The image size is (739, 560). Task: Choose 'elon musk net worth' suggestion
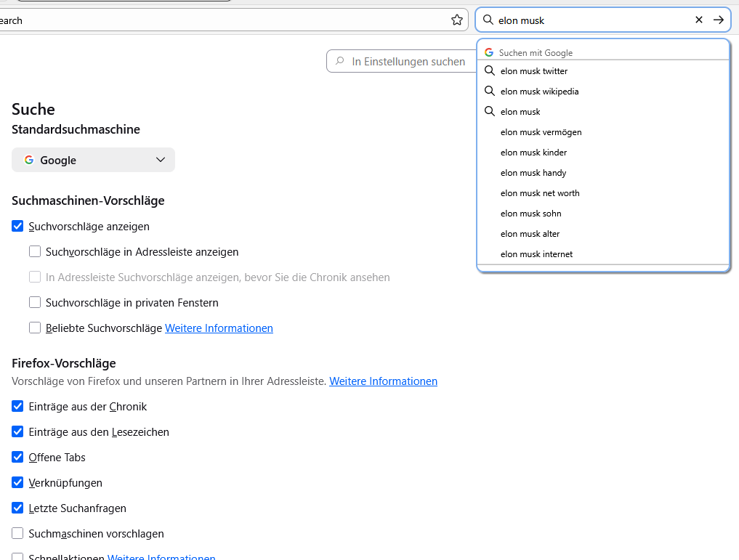pos(540,193)
